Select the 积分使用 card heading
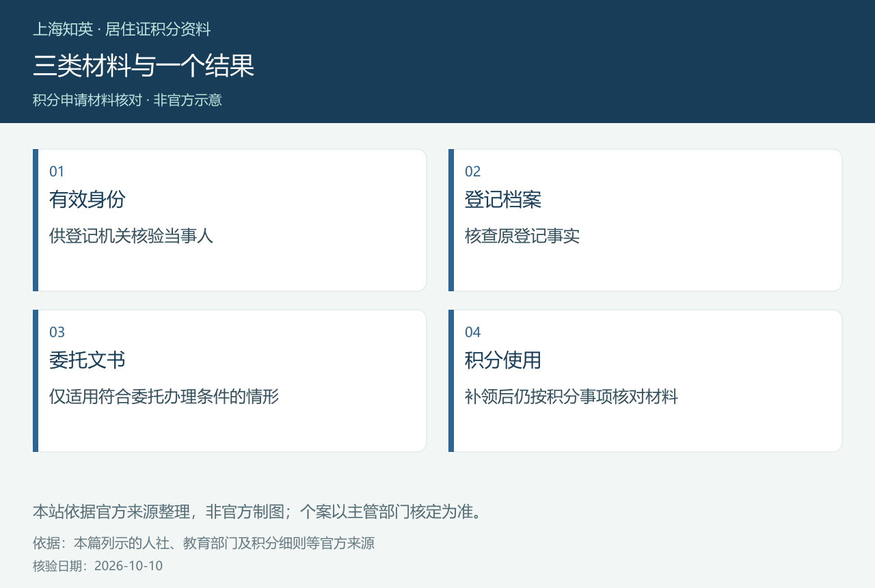The width and height of the screenshot is (875, 588). pyautogui.click(x=503, y=360)
